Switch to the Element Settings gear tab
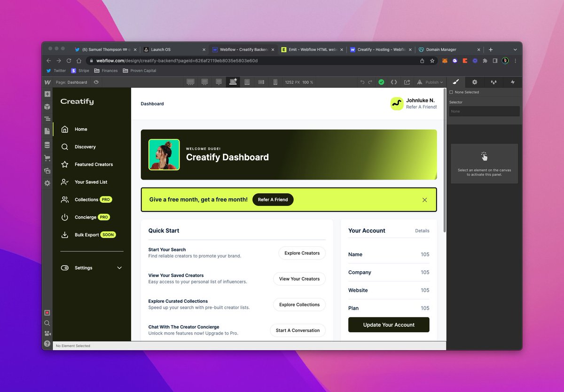 475,82
